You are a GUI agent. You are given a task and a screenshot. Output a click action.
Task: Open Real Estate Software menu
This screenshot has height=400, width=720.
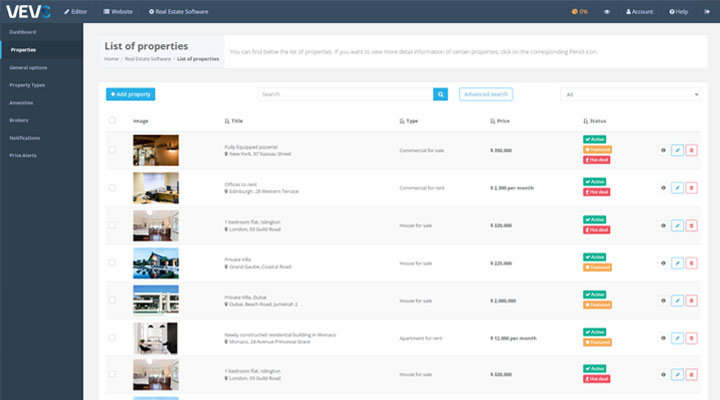pos(178,11)
